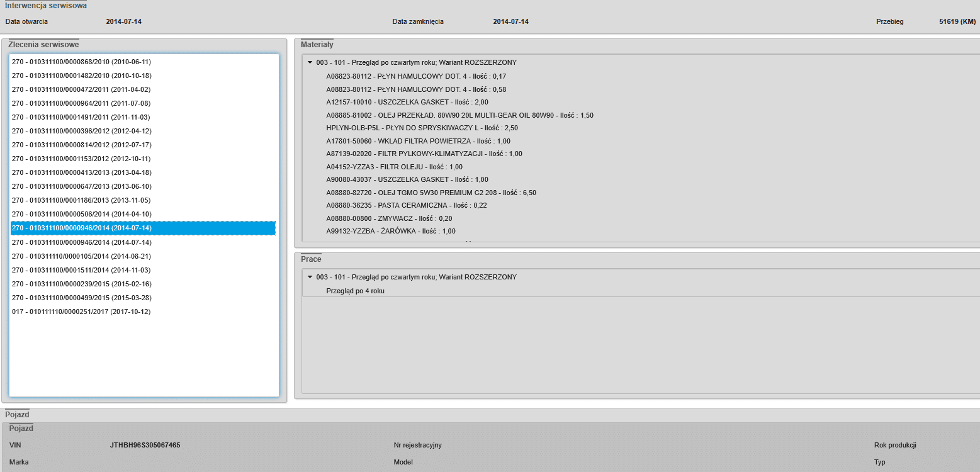Select service order 0001482/2010 (2010-10-18)
980x472 pixels.
(143, 76)
